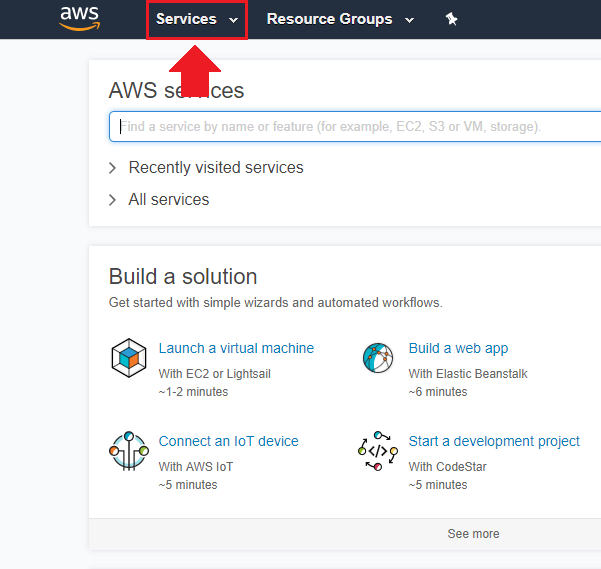This screenshot has height=569, width=601.
Task: Click With EC2 or Lightsail text
Action: (215, 374)
